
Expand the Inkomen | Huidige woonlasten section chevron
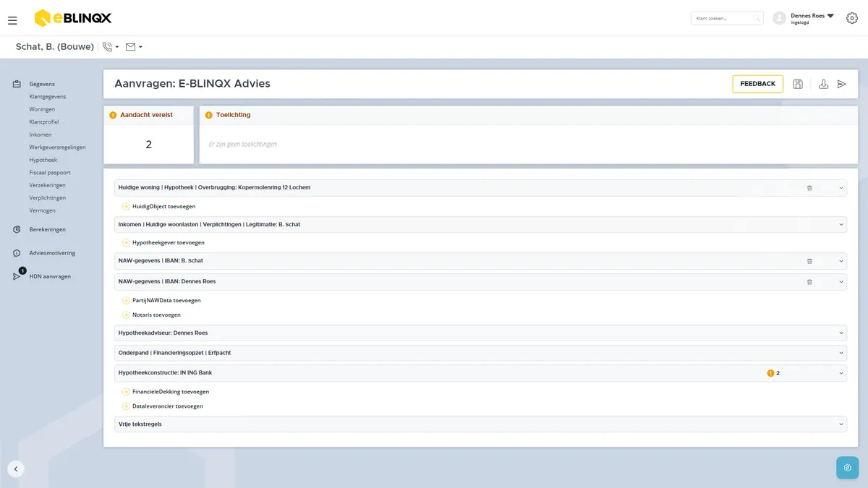tap(841, 225)
